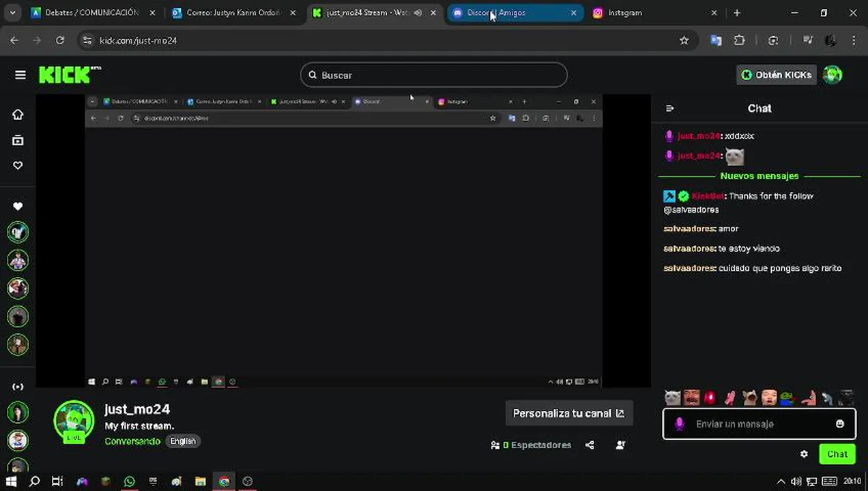Open chat settings gear icon
The image size is (868, 491).
click(x=804, y=454)
